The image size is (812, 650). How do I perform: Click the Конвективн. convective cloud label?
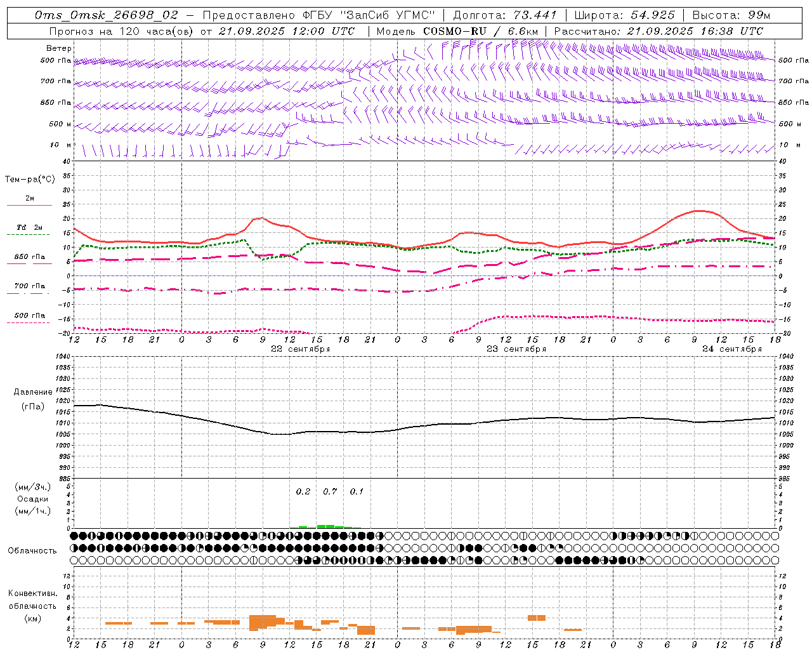click(32, 594)
